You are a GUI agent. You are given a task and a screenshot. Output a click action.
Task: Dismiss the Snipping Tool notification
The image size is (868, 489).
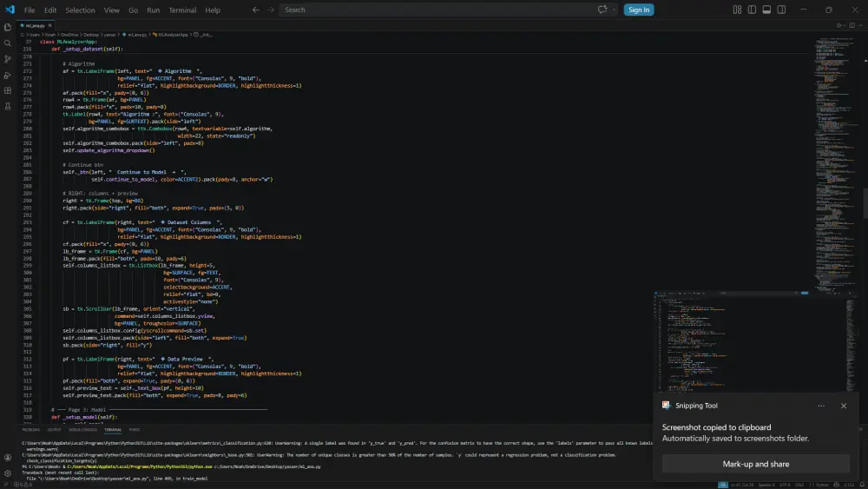point(844,406)
